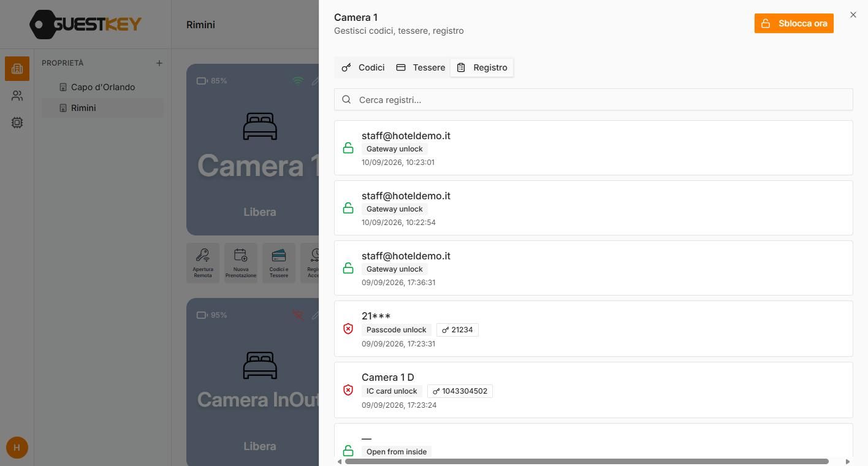This screenshot has height=466, width=868.
Task: Click red shield icon on Camera 1 D entry
Action: 348,390
